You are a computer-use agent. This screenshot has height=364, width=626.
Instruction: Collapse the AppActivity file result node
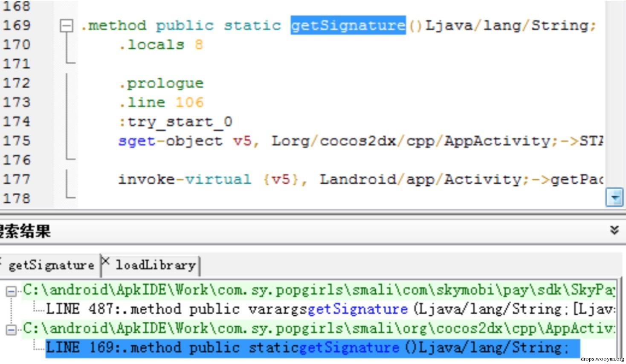tap(11, 329)
